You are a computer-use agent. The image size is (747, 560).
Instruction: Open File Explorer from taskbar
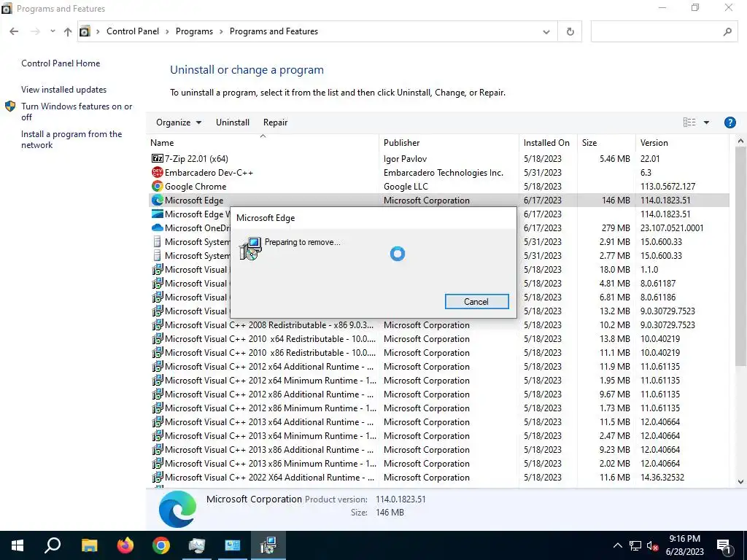point(89,545)
